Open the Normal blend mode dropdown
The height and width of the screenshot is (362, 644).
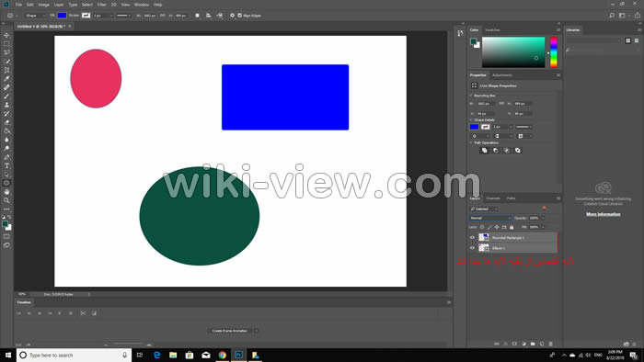click(490, 218)
